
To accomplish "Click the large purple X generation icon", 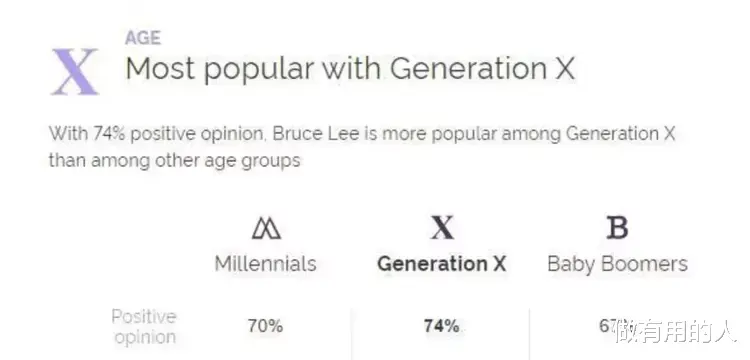I will [75, 72].
